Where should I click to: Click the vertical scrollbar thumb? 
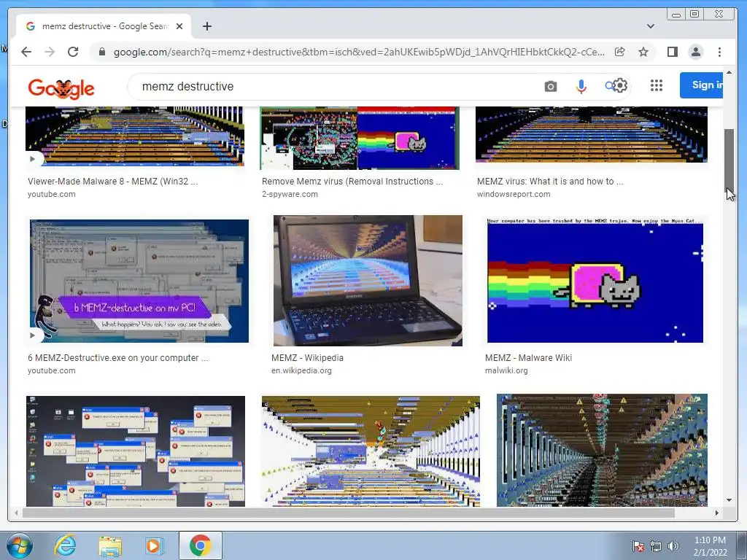coord(729,160)
